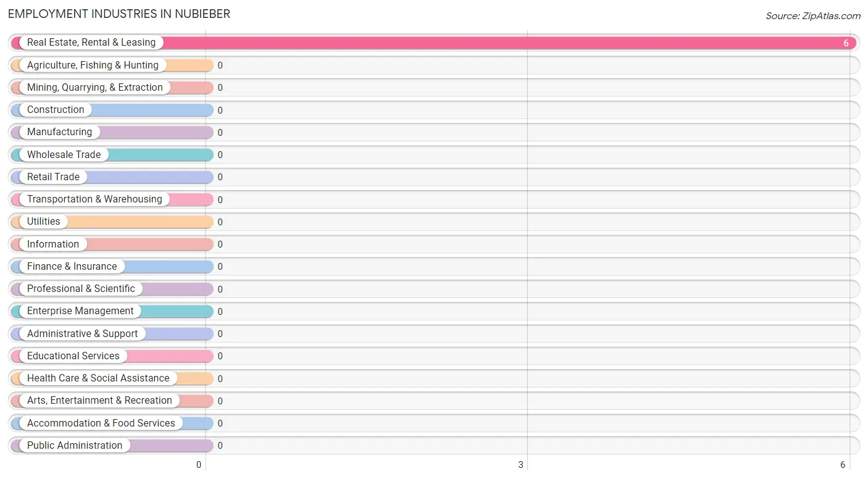Select the 'Wholesale Trade' label

click(64, 154)
